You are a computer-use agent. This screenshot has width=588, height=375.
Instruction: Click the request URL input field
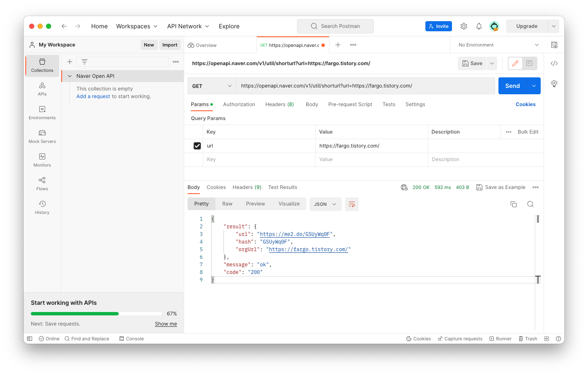365,86
